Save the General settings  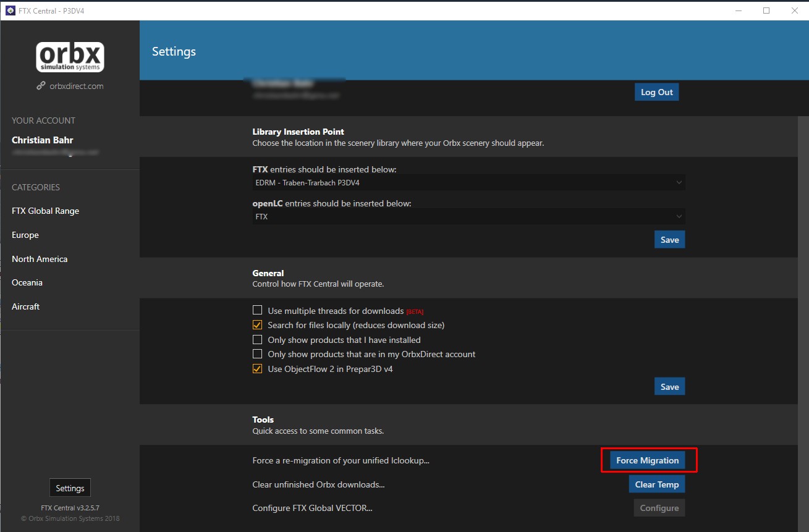(x=670, y=387)
